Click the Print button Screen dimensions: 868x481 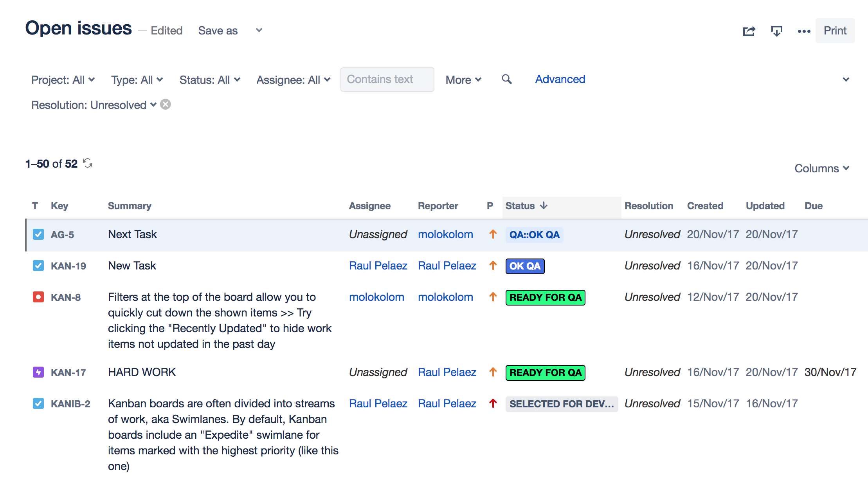coord(835,31)
